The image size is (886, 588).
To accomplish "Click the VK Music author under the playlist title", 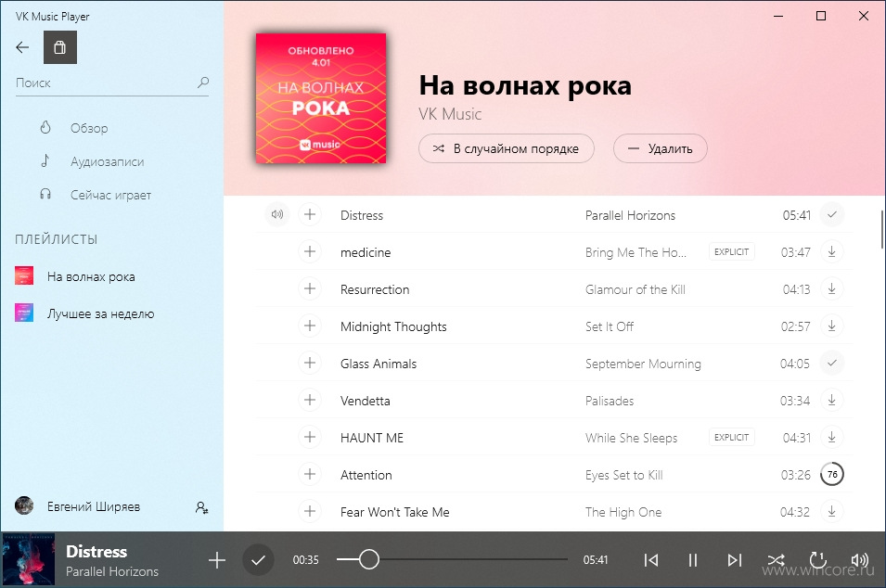I will 450,114.
